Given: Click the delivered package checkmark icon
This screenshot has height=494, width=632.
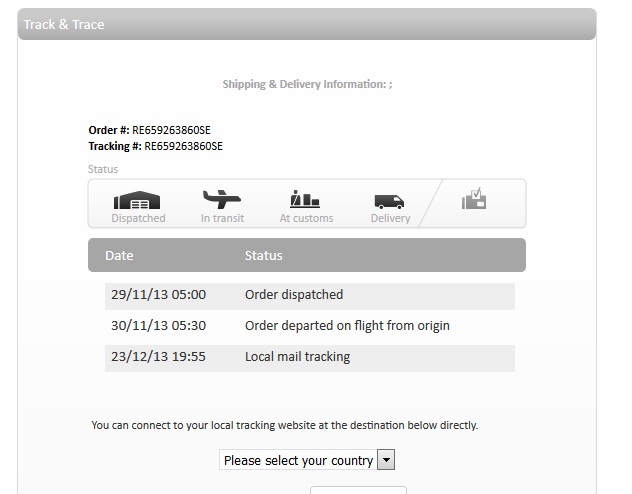Looking at the screenshot, I should coord(474,200).
